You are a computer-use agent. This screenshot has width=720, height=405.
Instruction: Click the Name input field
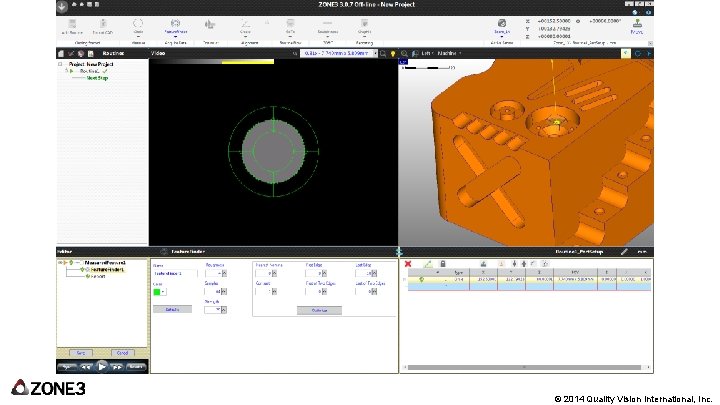[x=175, y=274]
